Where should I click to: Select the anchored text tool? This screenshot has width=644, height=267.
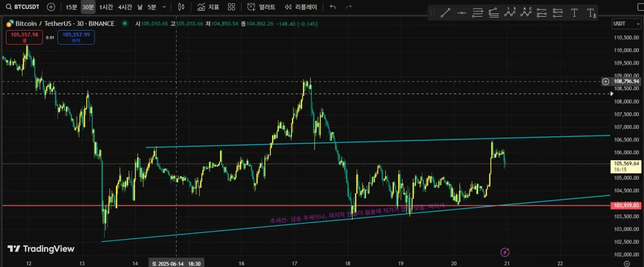pyautogui.click(x=591, y=13)
